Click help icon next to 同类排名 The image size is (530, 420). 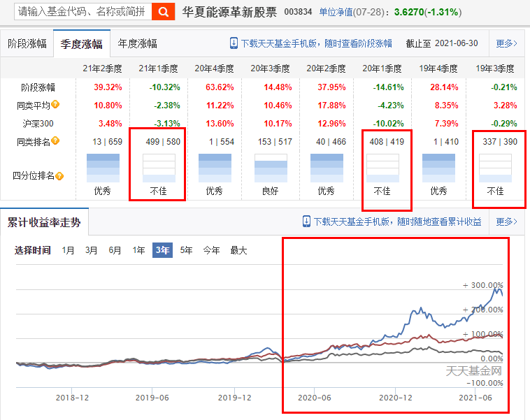click(55, 140)
